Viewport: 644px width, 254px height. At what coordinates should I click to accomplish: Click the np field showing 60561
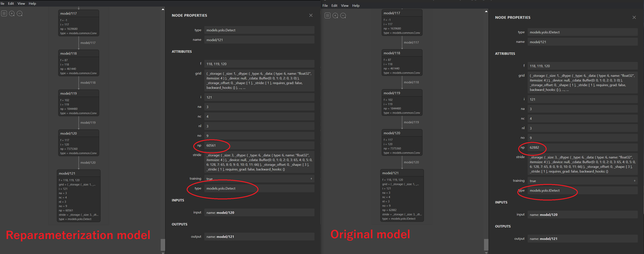(x=259, y=145)
